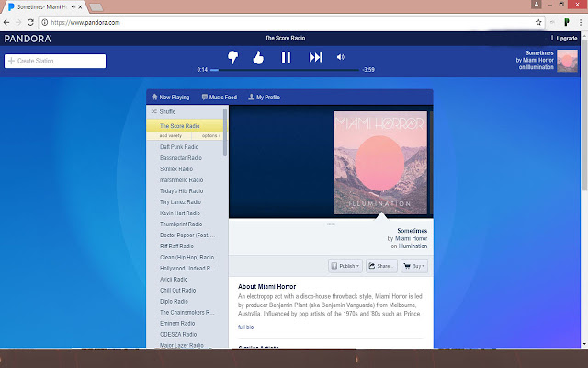
Task: Thumbs down the current song
Action: pyautogui.click(x=232, y=57)
